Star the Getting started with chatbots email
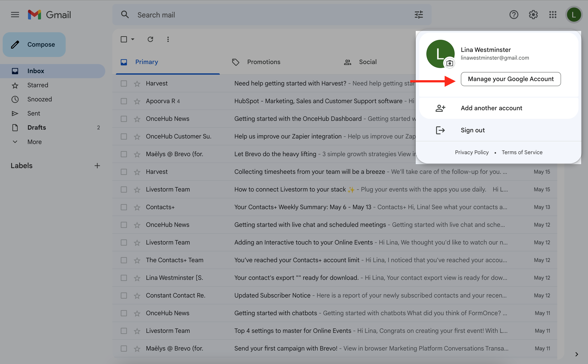Screen dimensions: 588x364 point(137,313)
